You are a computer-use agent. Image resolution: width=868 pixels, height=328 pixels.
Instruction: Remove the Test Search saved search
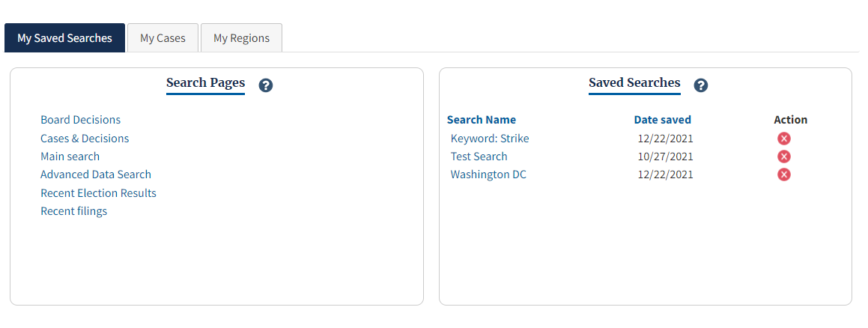[x=784, y=157]
